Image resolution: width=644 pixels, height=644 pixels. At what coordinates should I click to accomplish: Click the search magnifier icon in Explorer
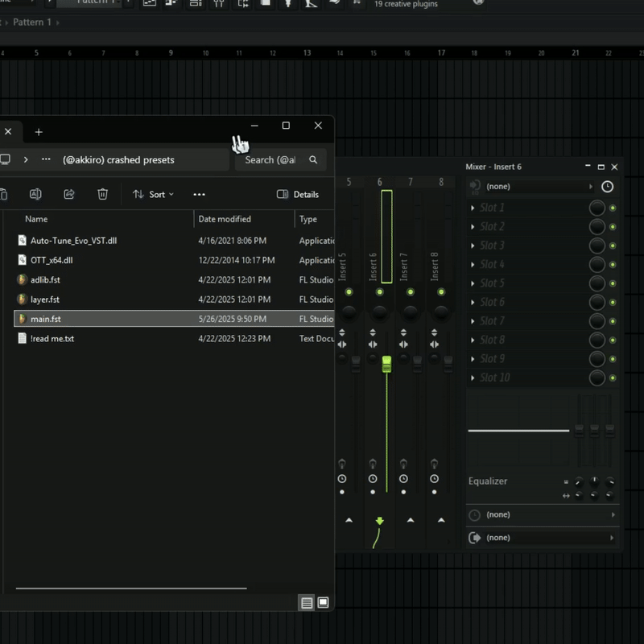pyautogui.click(x=313, y=160)
